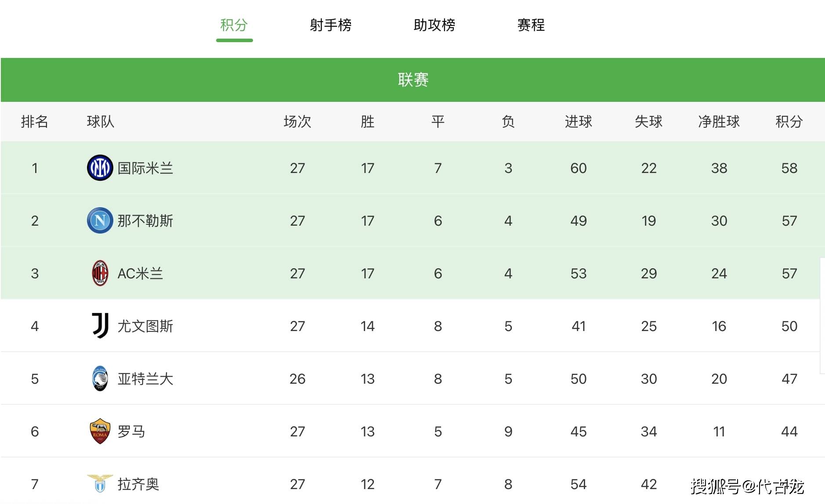
Task: Open the 那不勒斯 team link
Action: tap(145, 221)
